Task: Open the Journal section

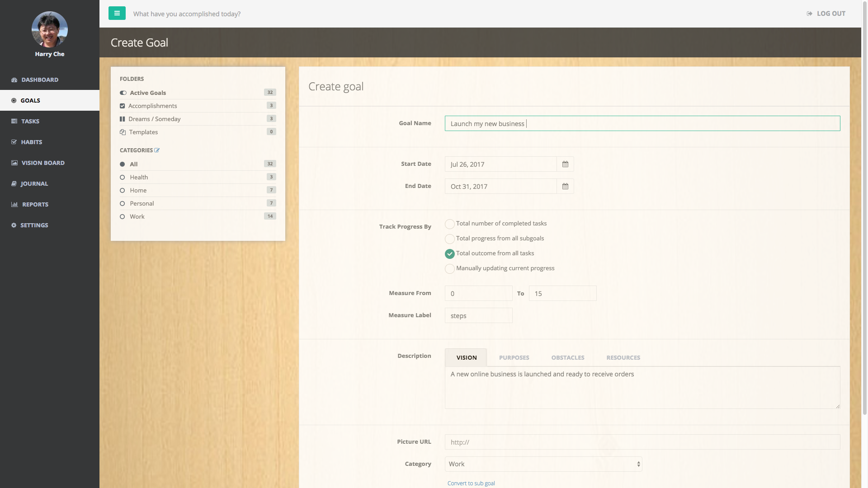Action: pos(34,183)
